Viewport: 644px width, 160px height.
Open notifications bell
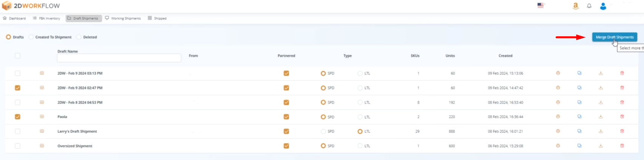[x=589, y=6]
